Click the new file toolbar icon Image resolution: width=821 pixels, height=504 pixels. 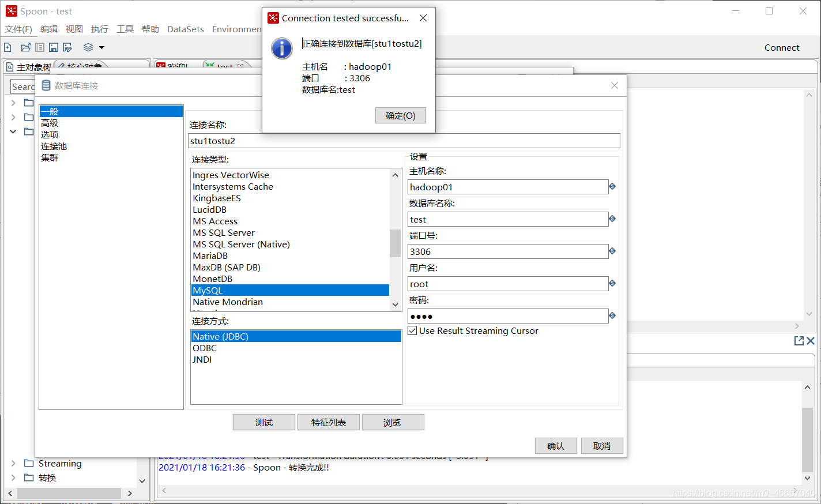coord(7,47)
